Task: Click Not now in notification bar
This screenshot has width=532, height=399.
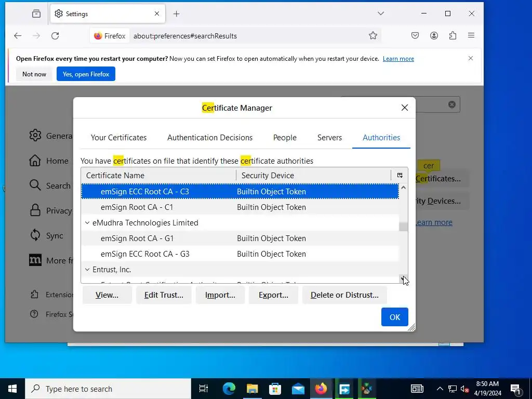Action: [x=34, y=74]
